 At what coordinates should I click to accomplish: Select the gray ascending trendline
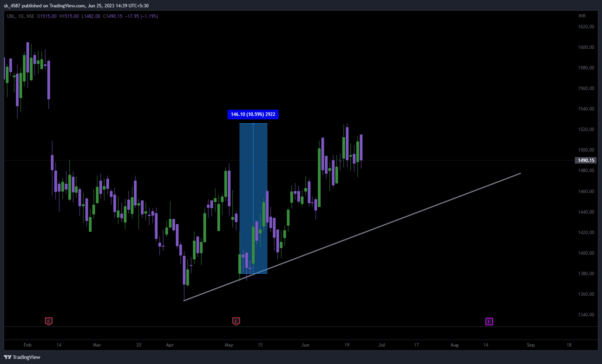tap(352, 237)
